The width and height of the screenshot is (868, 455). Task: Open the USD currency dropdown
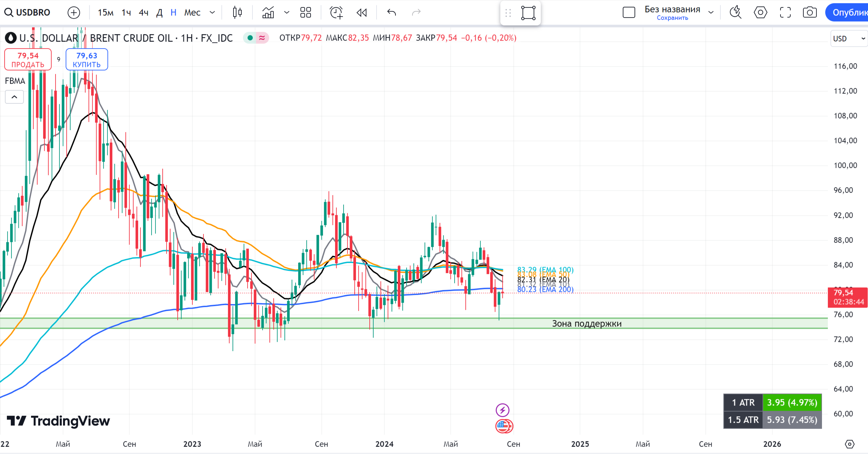849,39
